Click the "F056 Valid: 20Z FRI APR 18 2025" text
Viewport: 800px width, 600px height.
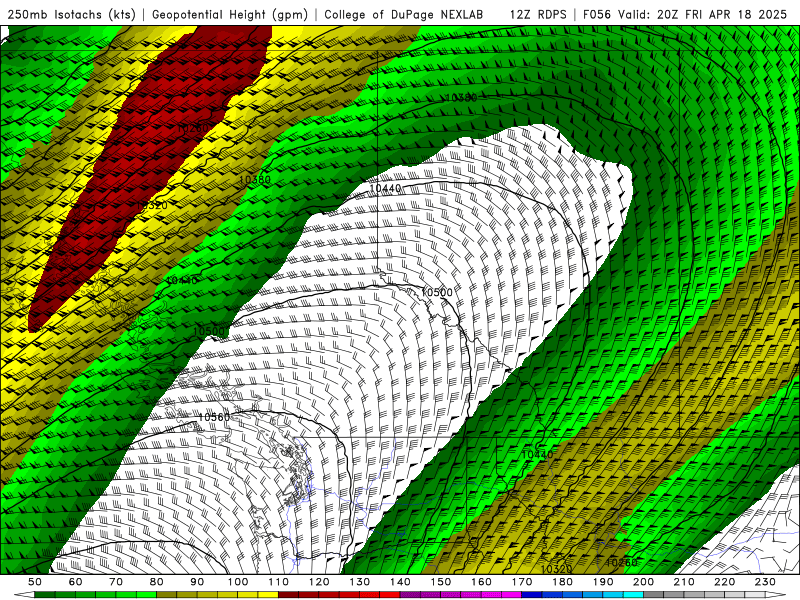point(685,14)
